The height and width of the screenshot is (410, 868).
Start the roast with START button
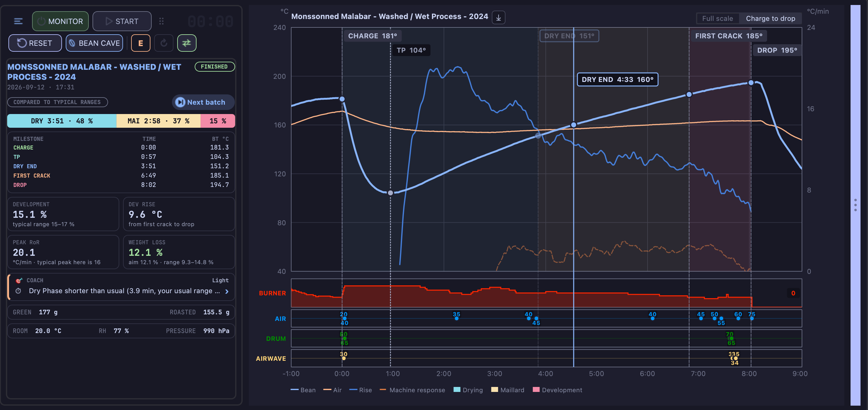pyautogui.click(x=122, y=21)
